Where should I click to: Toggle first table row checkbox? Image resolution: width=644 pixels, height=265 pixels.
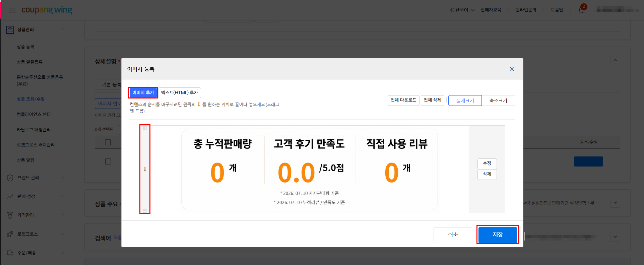pyautogui.click(x=108, y=161)
